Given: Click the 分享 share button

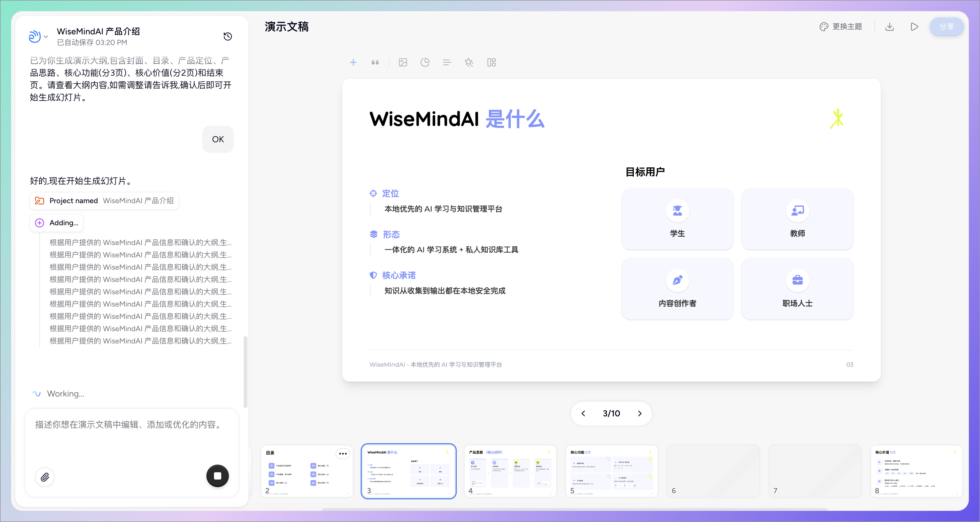Looking at the screenshot, I should click(x=946, y=27).
